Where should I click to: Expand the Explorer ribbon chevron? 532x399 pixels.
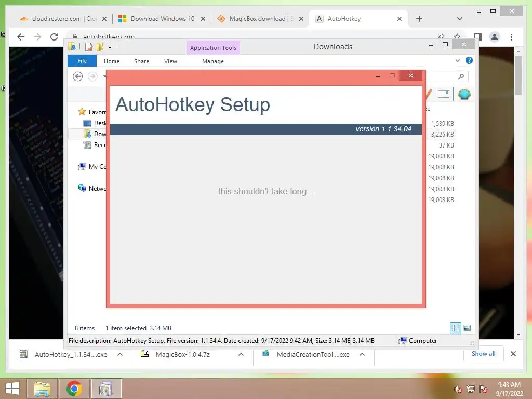(x=457, y=60)
